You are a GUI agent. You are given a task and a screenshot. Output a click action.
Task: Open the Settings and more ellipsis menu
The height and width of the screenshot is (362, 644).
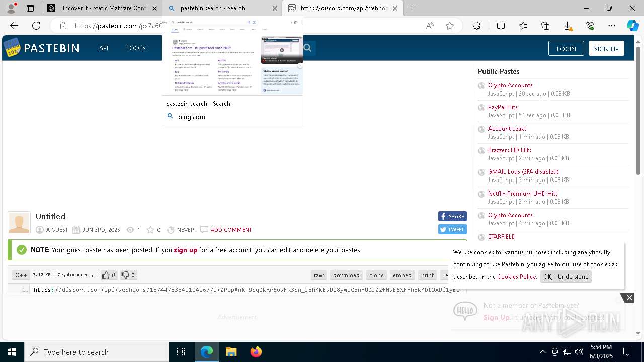(x=612, y=26)
